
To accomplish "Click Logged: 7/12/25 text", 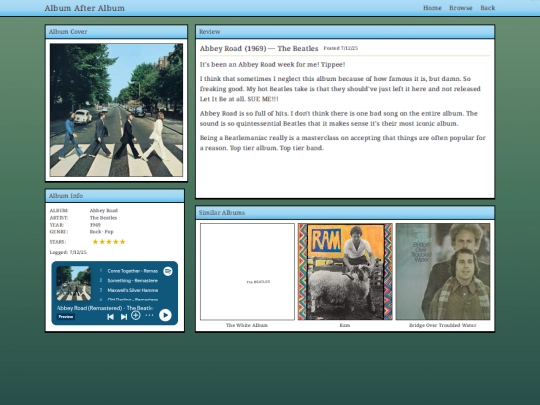I will point(68,252).
